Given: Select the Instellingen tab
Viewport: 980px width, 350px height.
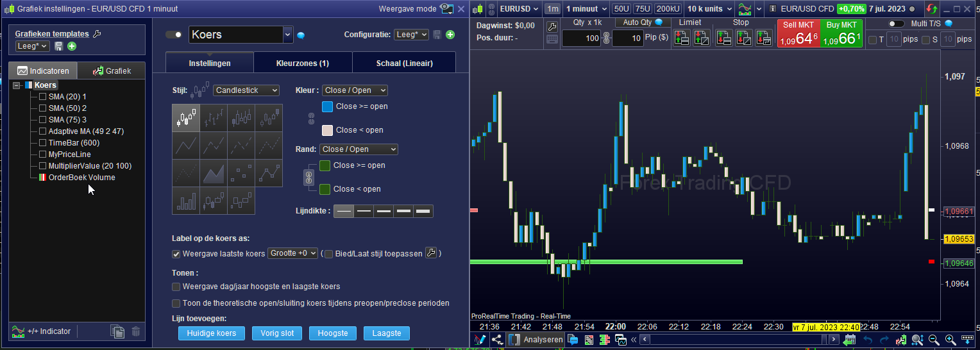Looking at the screenshot, I should [210, 63].
